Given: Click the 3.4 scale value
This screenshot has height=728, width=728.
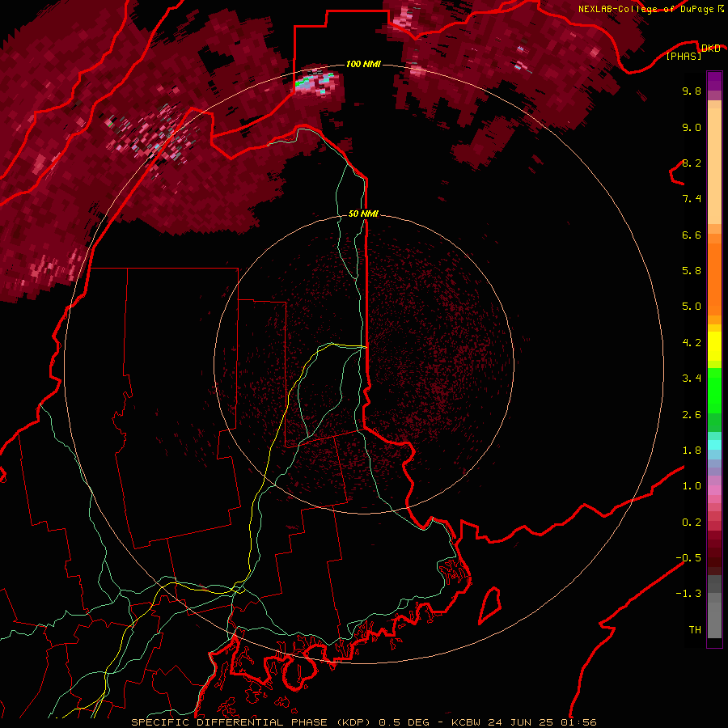Looking at the screenshot, I should (x=692, y=379).
